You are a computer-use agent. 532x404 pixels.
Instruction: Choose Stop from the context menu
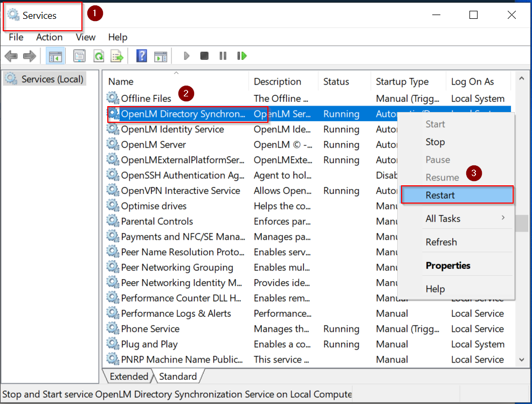435,142
